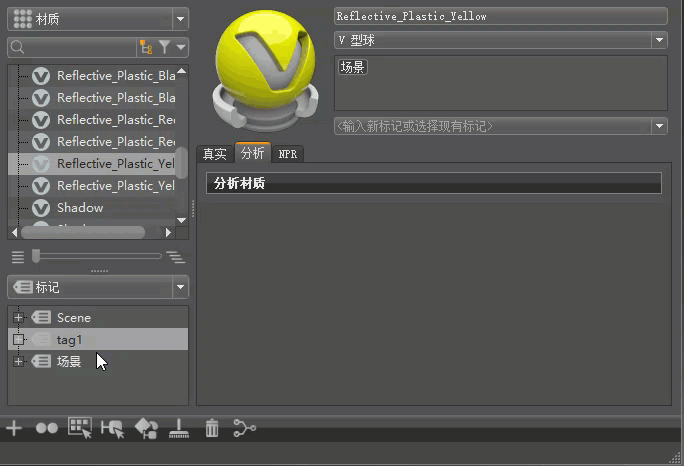Select the unhighlighted Reflective_Plastic_Yel material
Image resolution: width=684 pixels, height=466 pixels.
click(x=92, y=185)
